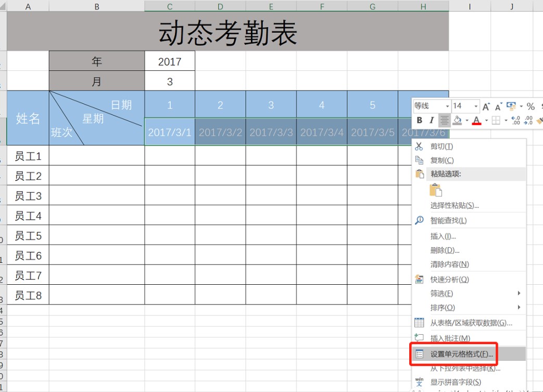543x392 pixels.
Task: Click the fill color paint bucket
Action: (x=458, y=120)
